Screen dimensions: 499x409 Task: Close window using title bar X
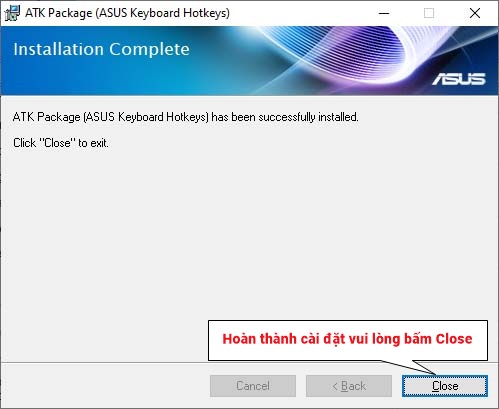tap(475, 13)
